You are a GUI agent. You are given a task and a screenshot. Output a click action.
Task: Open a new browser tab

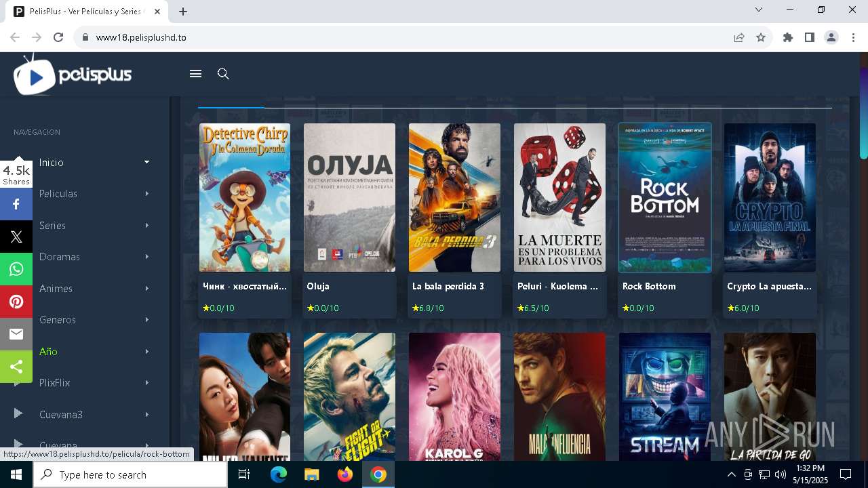[x=183, y=11]
